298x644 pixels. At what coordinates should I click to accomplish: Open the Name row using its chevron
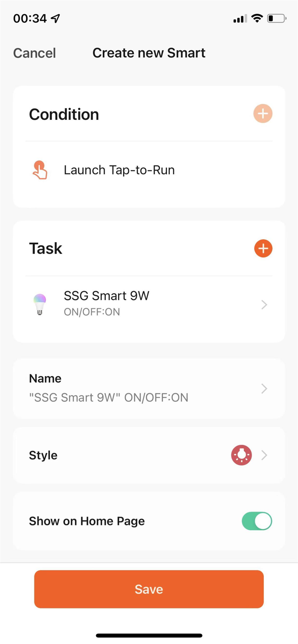[x=264, y=389]
